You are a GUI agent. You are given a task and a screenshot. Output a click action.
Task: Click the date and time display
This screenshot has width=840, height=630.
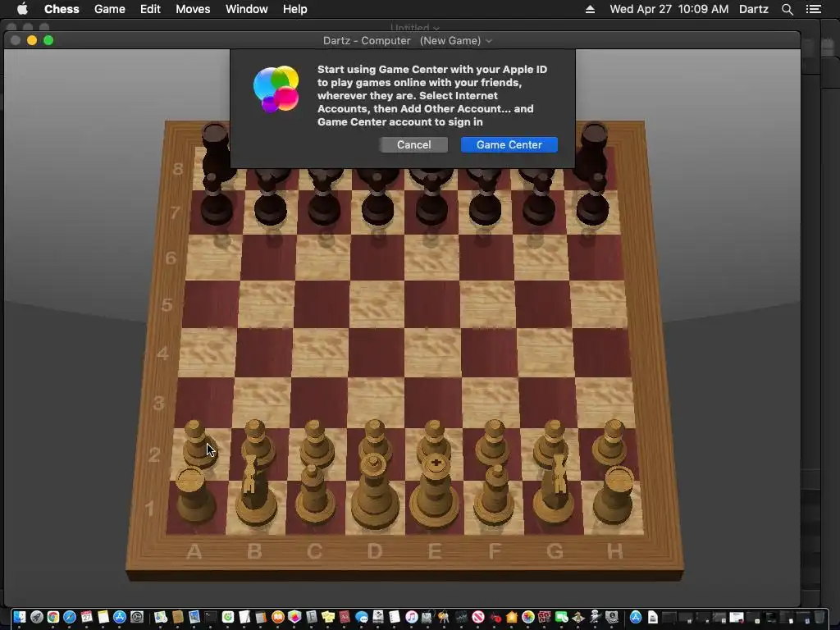tap(669, 9)
